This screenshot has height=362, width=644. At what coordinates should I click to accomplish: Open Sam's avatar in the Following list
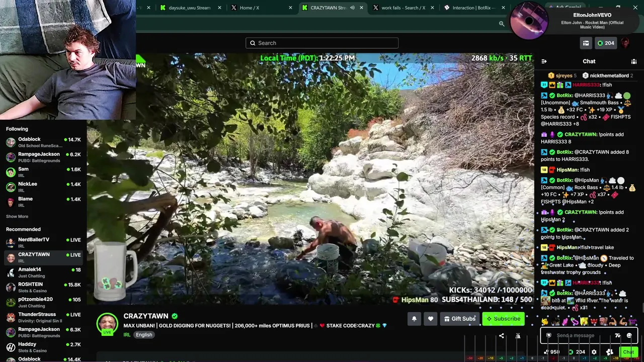tap(11, 172)
